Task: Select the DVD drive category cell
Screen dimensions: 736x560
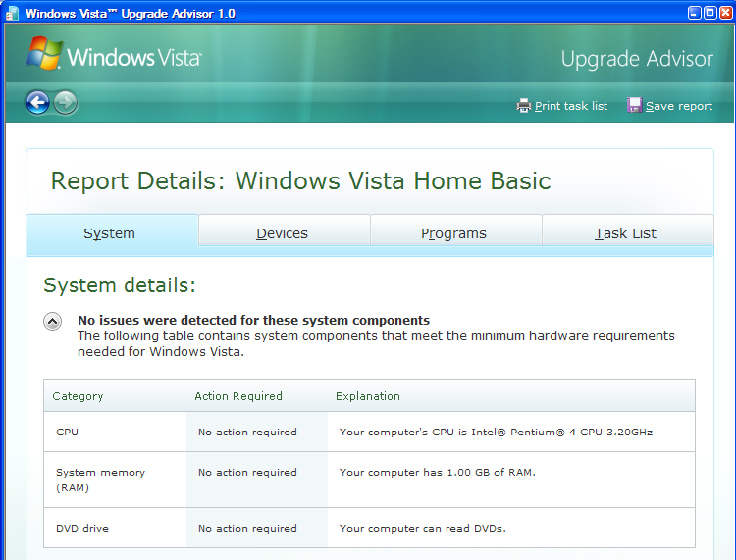Action: pos(115,528)
